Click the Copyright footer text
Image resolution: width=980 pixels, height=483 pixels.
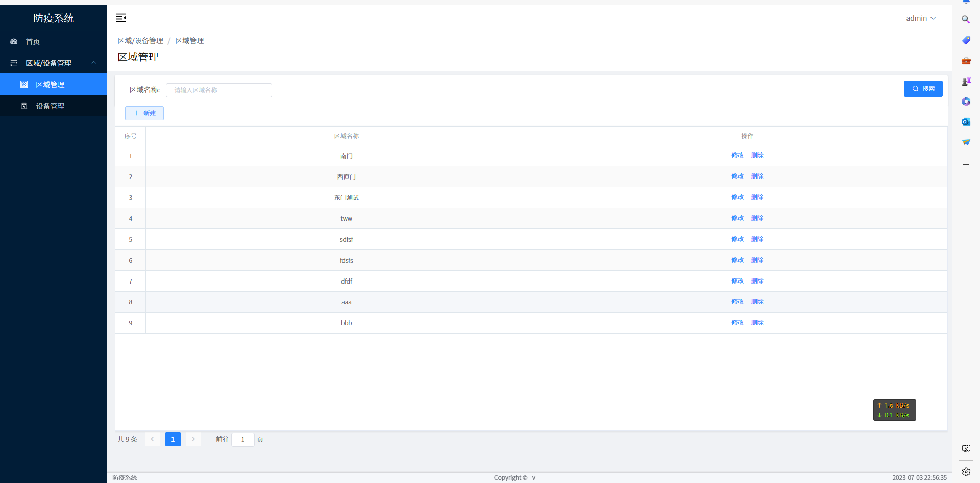pyautogui.click(x=514, y=478)
